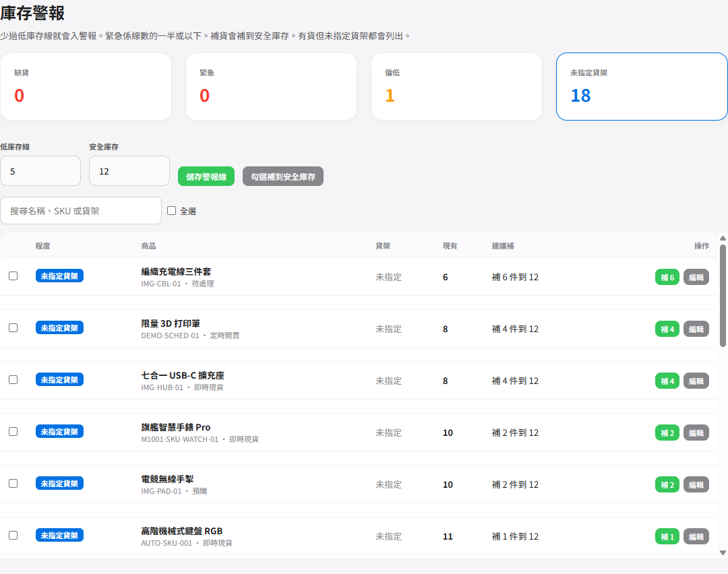Screen dimensions: 728x574
Task: Click the 儲存警報線 button
Action: click(206, 177)
